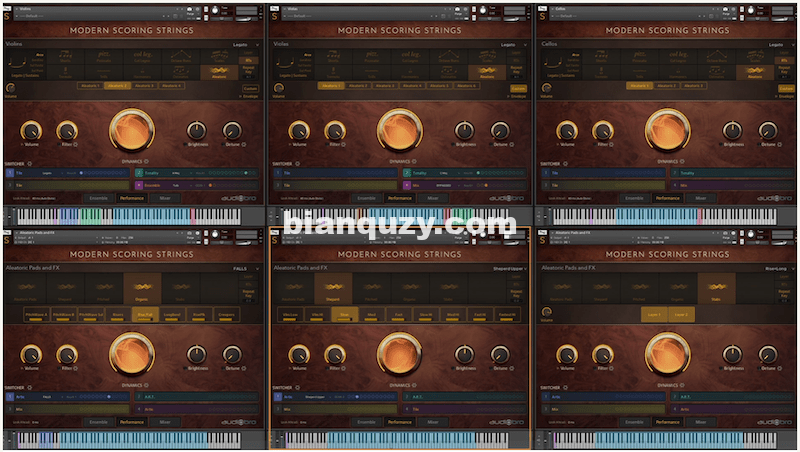Choose Aleatoric Pads category in Sheperd Upper panel
Viewport: 800px width, 452px height.
[293, 288]
